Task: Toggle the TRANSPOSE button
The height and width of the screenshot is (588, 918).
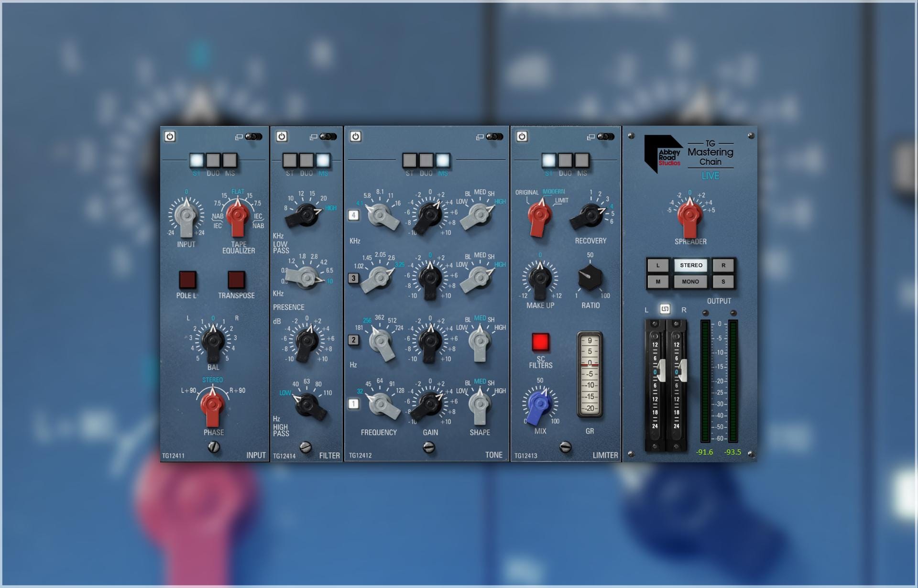Action: click(236, 280)
